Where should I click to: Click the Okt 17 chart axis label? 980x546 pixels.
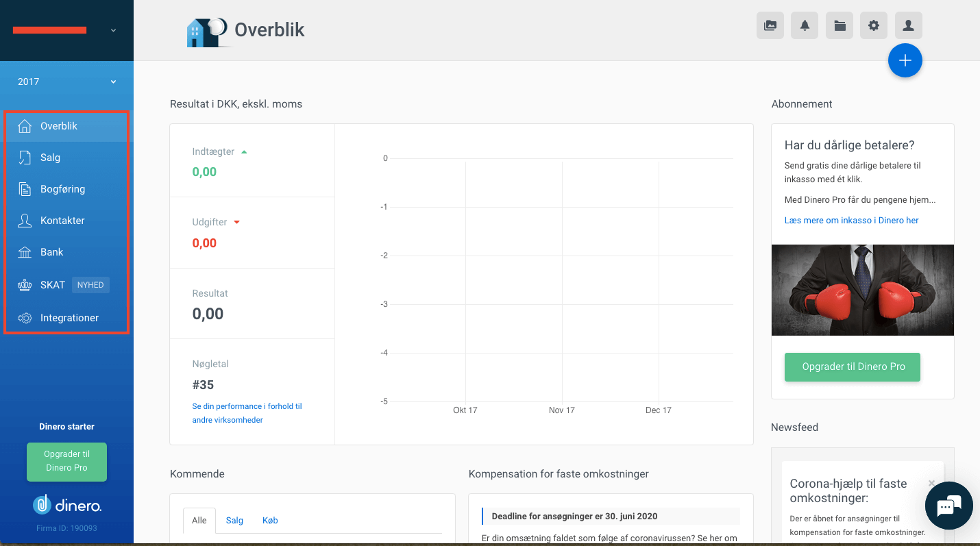coord(465,410)
